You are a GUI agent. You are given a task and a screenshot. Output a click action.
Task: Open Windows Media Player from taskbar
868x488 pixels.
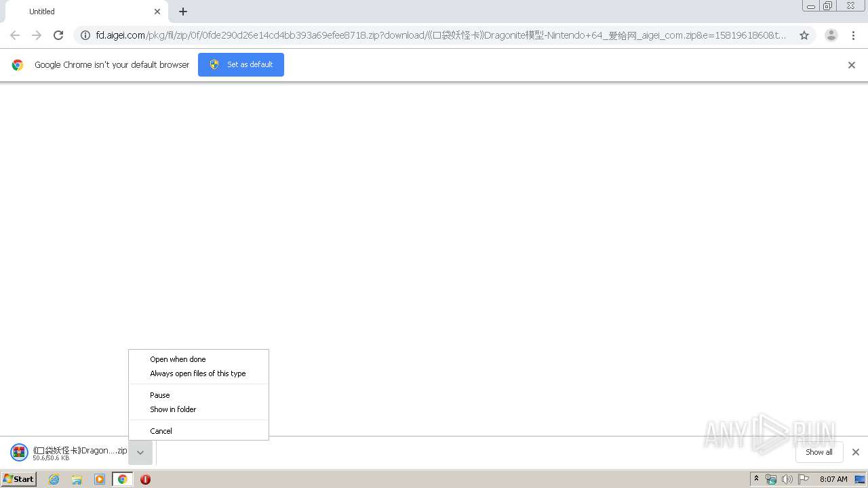coord(100,479)
